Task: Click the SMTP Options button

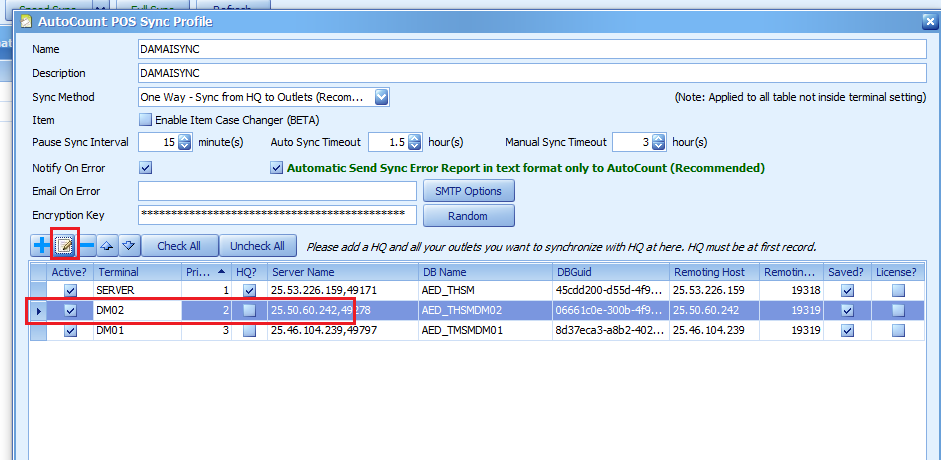Action: pyautogui.click(x=468, y=191)
